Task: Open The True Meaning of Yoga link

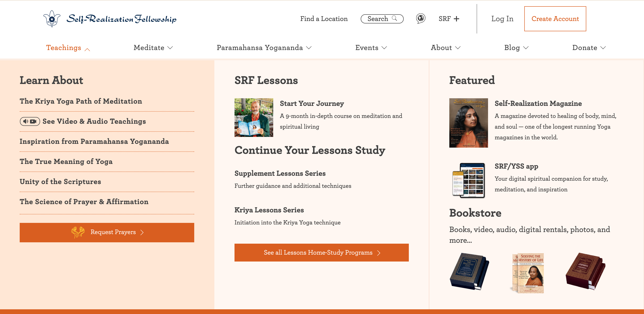Action: click(x=66, y=161)
